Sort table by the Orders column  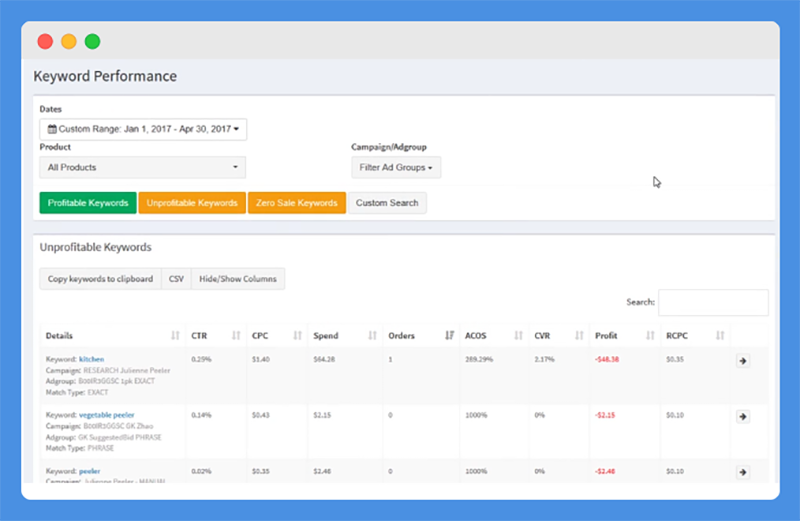421,336
